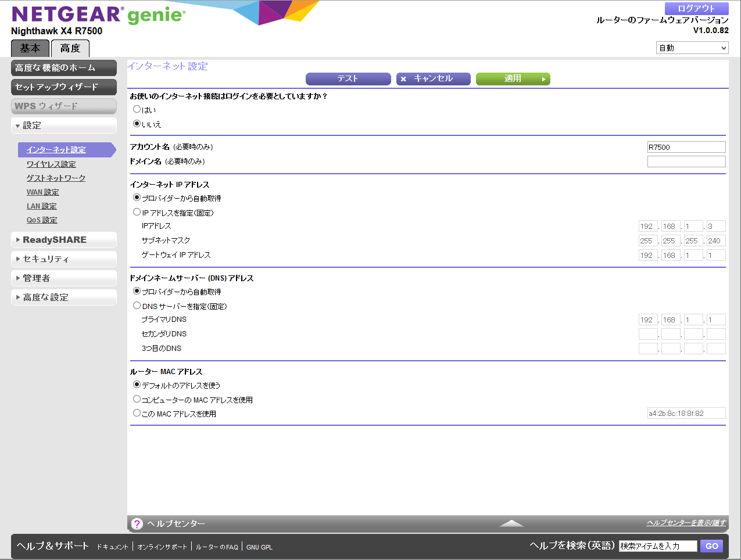Click the テスト button
The width and height of the screenshot is (741, 560).
(x=348, y=79)
